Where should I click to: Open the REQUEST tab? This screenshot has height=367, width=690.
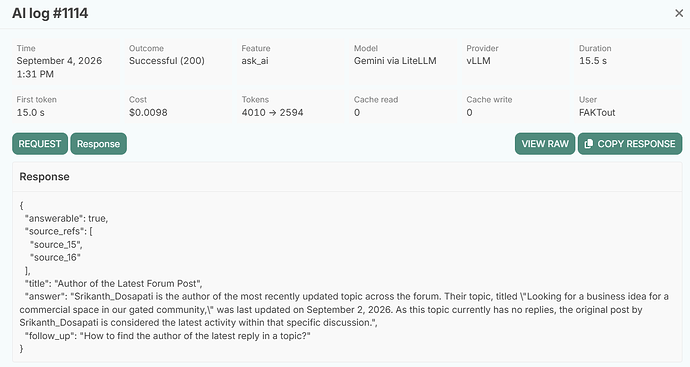tap(40, 144)
